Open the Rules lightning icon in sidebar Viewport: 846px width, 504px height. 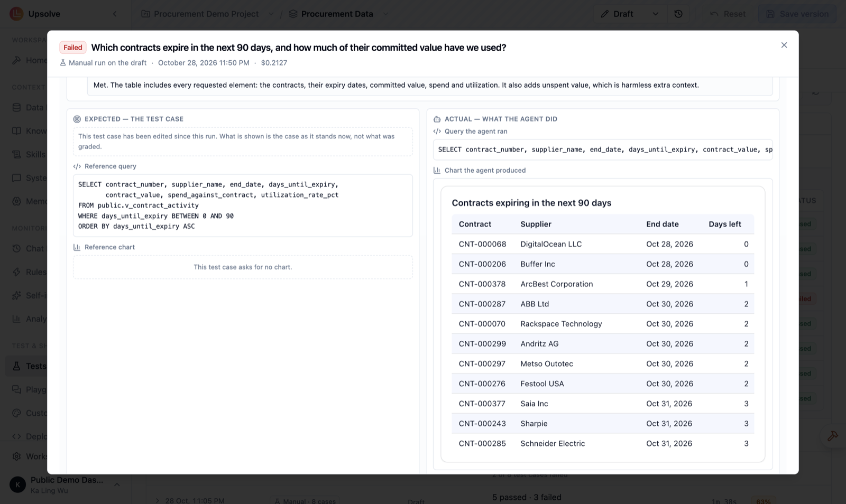tap(16, 272)
